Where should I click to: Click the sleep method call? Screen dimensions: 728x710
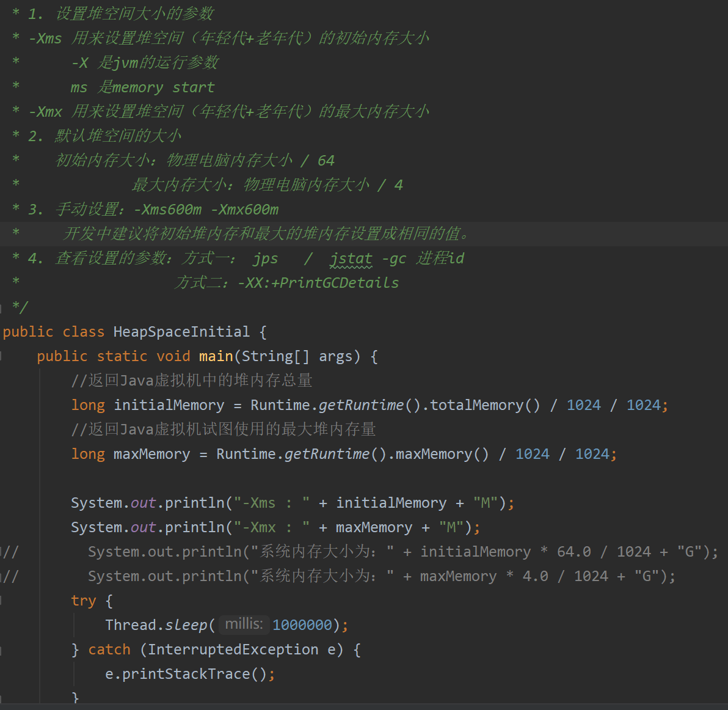pyautogui.click(x=186, y=625)
